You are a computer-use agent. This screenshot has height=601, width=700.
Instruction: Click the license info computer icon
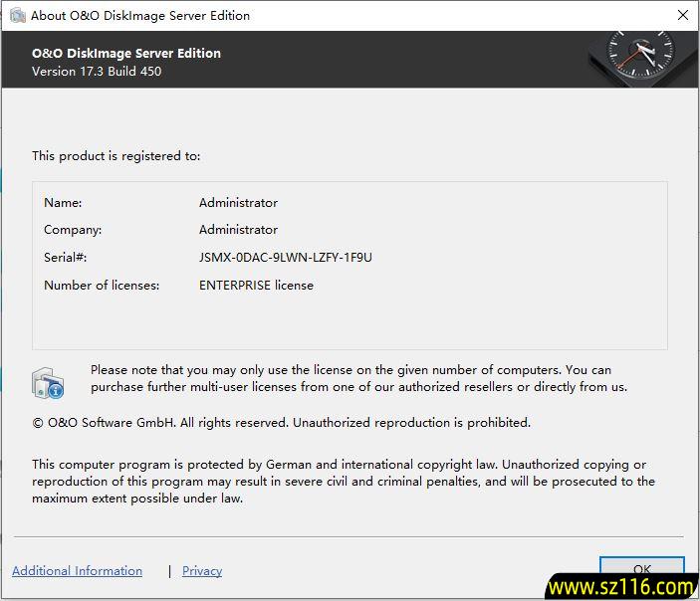pyautogui.click(x=49, y=382)
